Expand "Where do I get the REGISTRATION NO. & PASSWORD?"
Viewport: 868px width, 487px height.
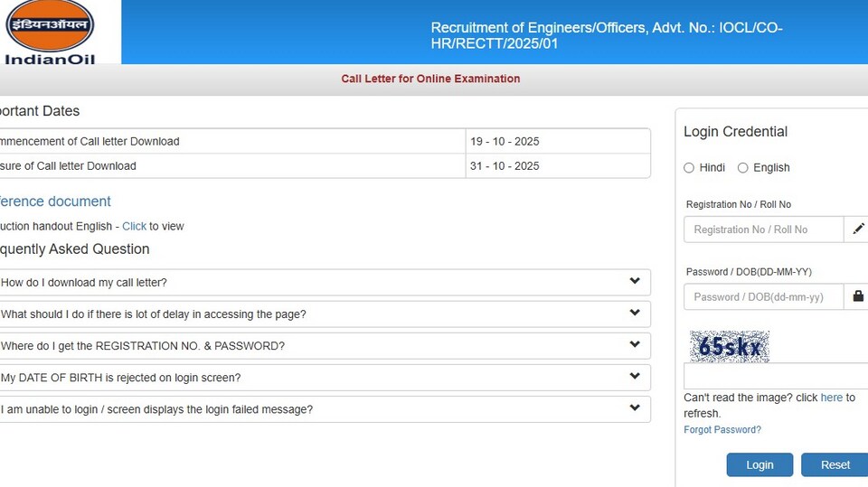tap(325, 346)
